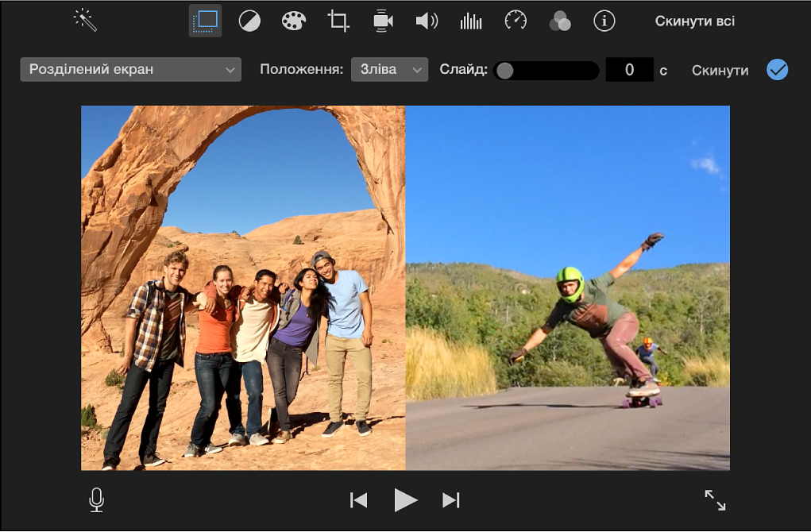Expand the 'Розділений екран' overlay dropdown
Image resolution: width=811 pixels, height=532 pixels.
coord(130,70)
